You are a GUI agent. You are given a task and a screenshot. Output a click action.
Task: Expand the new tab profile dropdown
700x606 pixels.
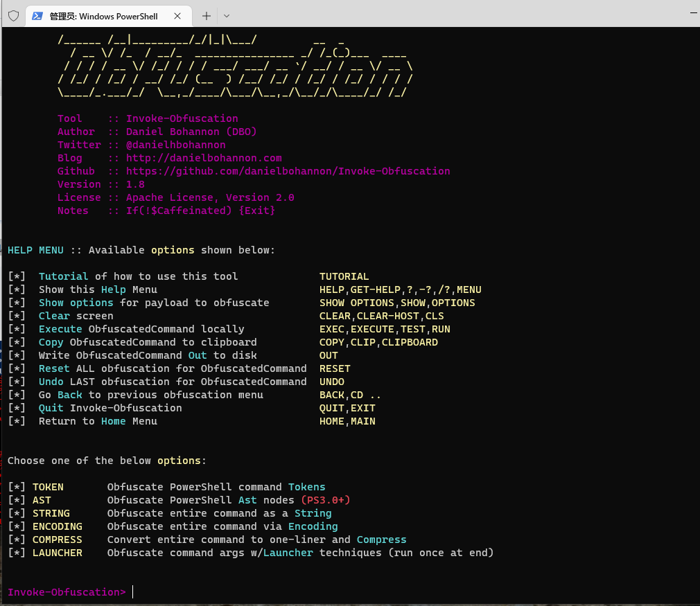tap(227, 16)
